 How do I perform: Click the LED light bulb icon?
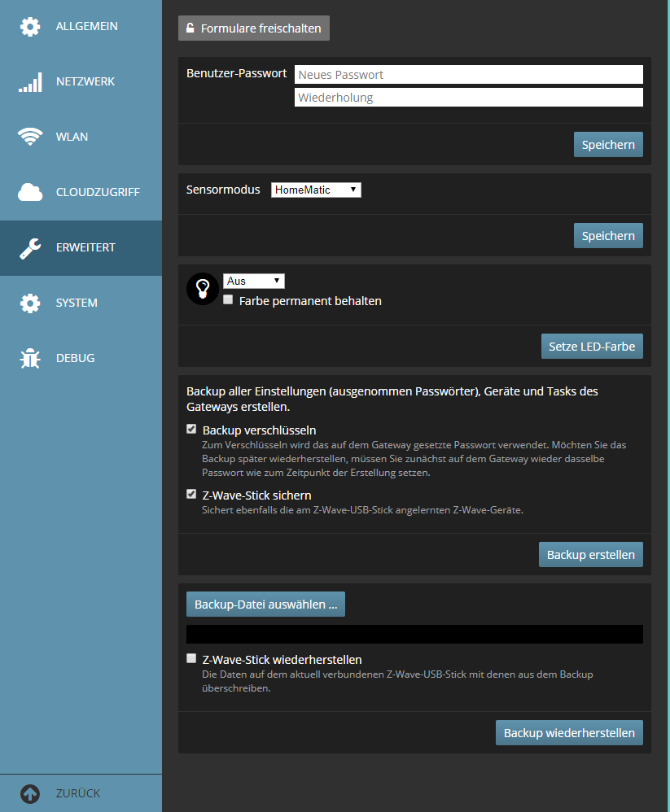coord(203,289)
